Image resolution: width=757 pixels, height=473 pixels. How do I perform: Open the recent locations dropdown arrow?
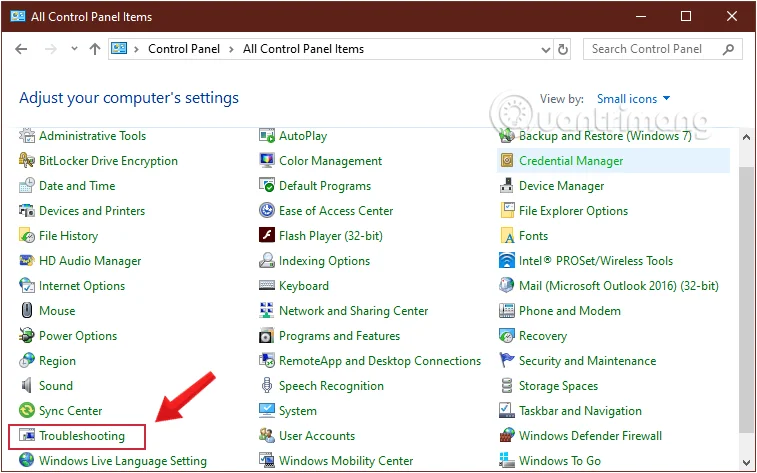[x=74, y=49]
